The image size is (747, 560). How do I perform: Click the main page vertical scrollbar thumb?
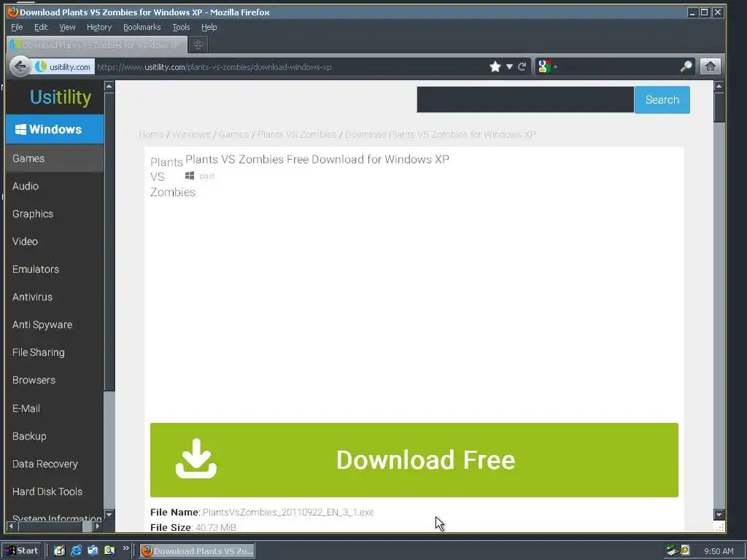click(719, 107)
